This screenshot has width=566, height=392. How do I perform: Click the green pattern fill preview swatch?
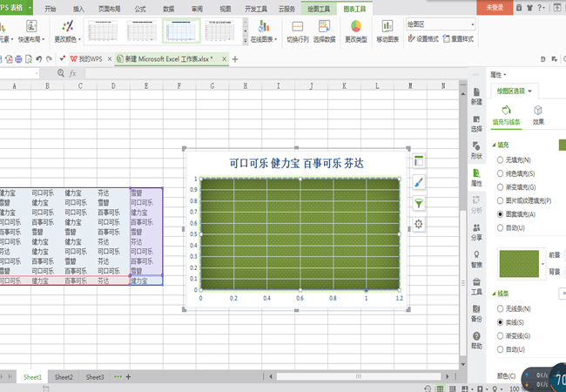[519, 264]
